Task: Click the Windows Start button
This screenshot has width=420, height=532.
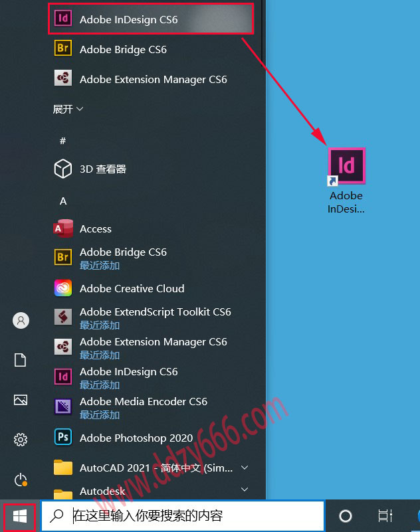Action: click(20, 517)
